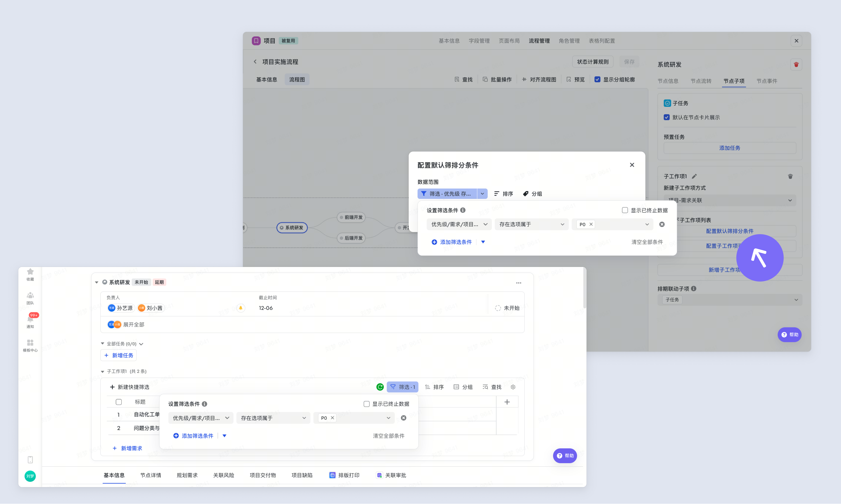Click 新增需求 below the table
Viewport: 841px width, 504px height.
pos(127,448)
